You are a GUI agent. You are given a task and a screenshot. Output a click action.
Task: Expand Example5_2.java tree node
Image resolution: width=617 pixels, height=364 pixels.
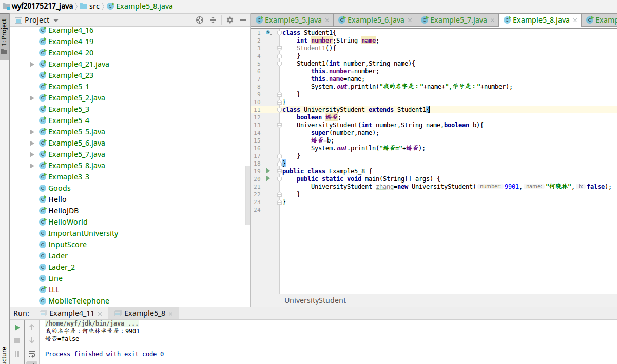pyautogui.click(x=32, y=98)
